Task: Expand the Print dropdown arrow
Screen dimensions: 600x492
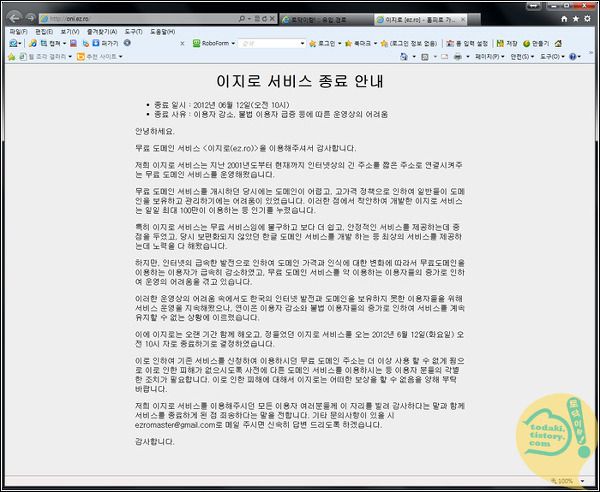Action: (x=468, y=57)
